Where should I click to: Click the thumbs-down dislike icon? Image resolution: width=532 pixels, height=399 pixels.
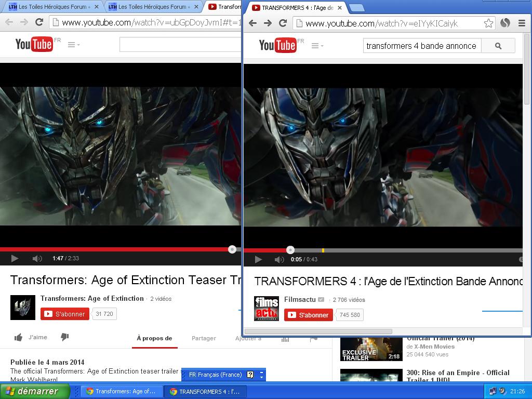[x=65, y=337]
